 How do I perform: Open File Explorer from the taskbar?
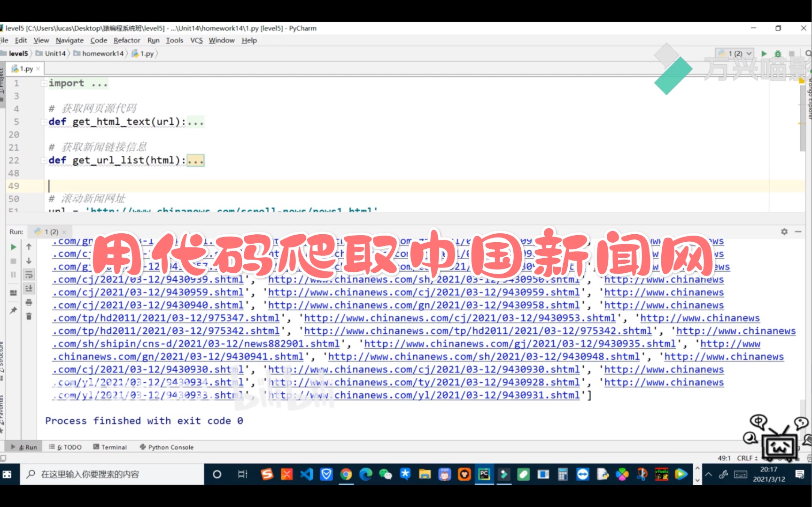(425, 474)
